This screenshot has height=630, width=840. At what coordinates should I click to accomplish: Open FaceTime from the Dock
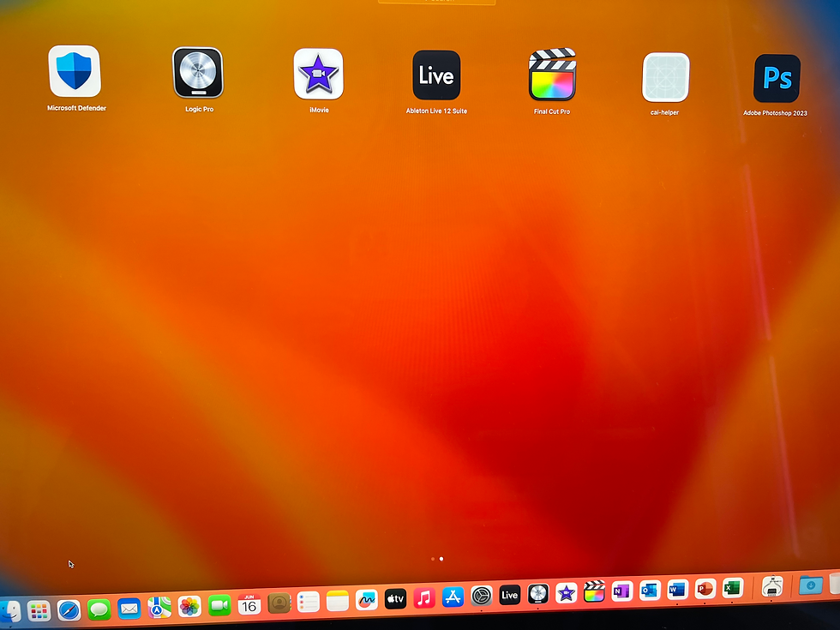tap(219, 605)
